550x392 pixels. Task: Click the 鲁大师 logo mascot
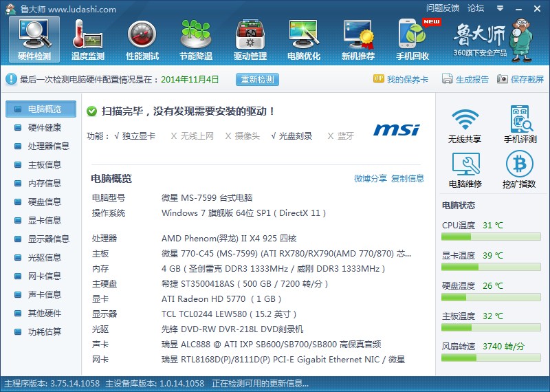click(522, 40)
